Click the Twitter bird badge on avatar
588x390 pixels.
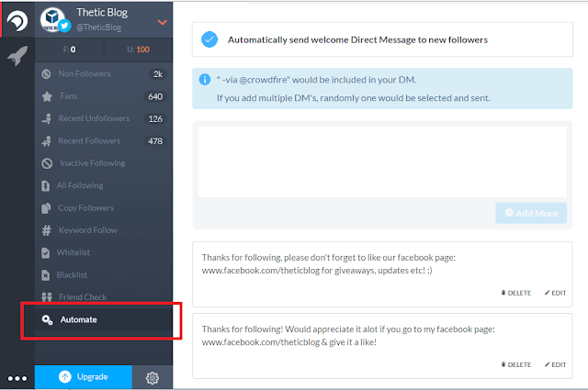pyautogui.click(x=64, y=26)
